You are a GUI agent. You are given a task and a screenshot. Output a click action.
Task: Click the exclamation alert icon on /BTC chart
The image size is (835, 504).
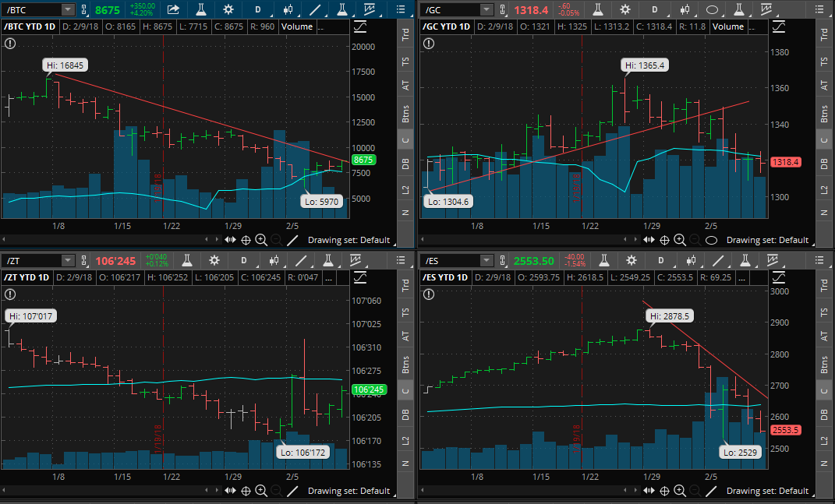coord(10,44)
